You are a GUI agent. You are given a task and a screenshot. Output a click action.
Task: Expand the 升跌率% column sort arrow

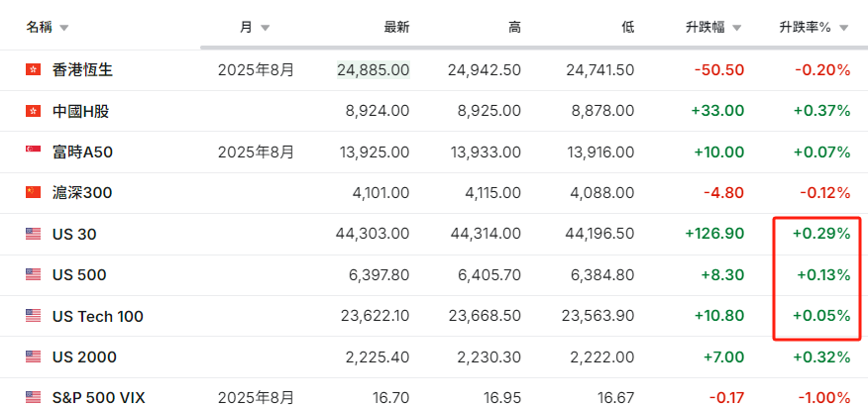point(843,29)
